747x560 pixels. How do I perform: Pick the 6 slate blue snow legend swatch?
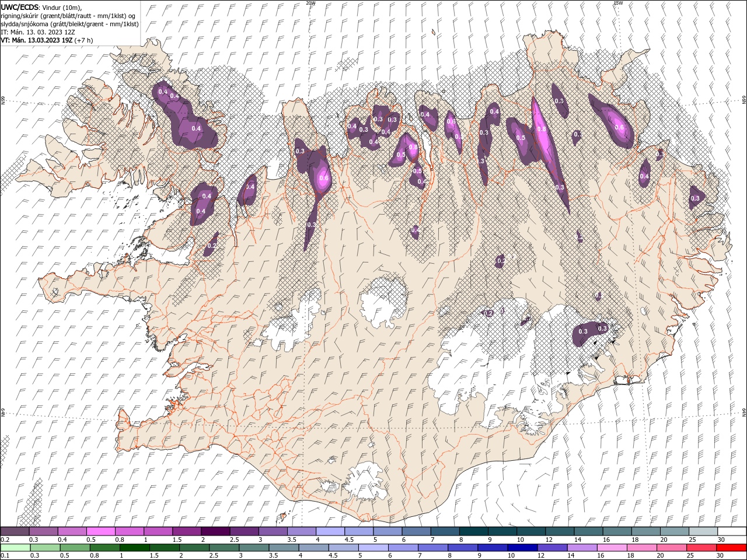point(417,531)
